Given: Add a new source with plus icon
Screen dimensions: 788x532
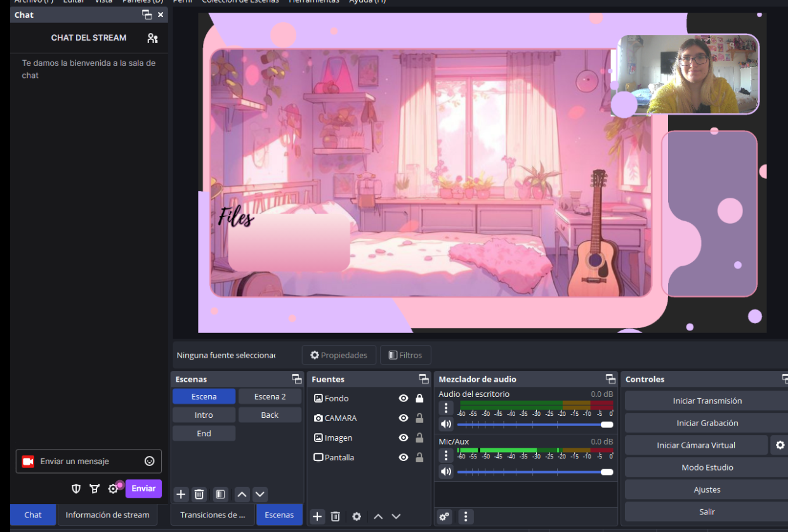Looking at the screenshot, I should 317,517.
